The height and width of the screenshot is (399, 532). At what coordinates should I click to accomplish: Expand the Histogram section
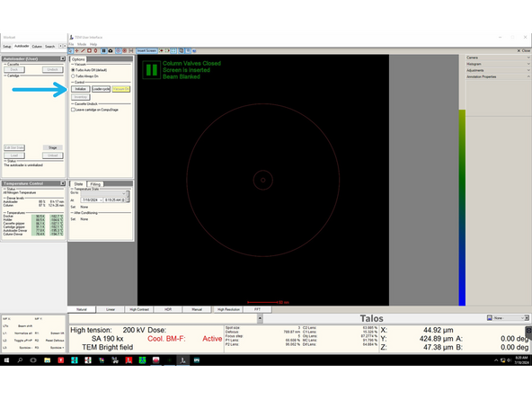(x=498, y=64)
